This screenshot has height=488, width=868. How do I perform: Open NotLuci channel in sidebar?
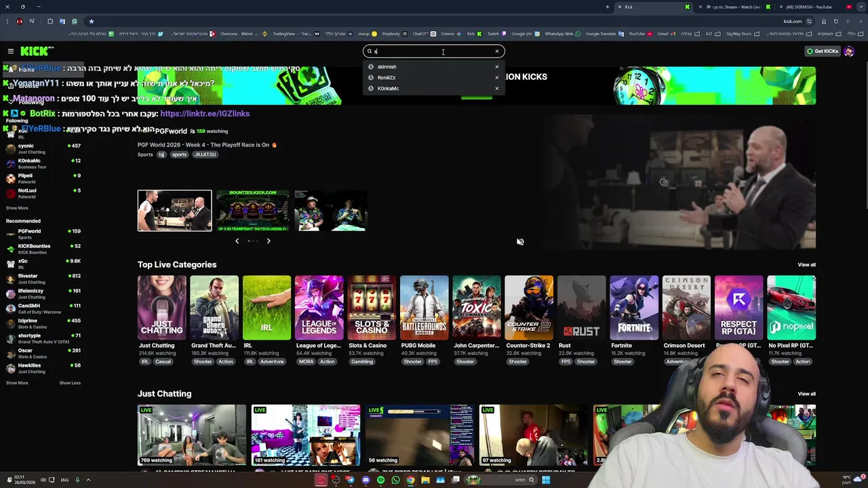(43, 193)
